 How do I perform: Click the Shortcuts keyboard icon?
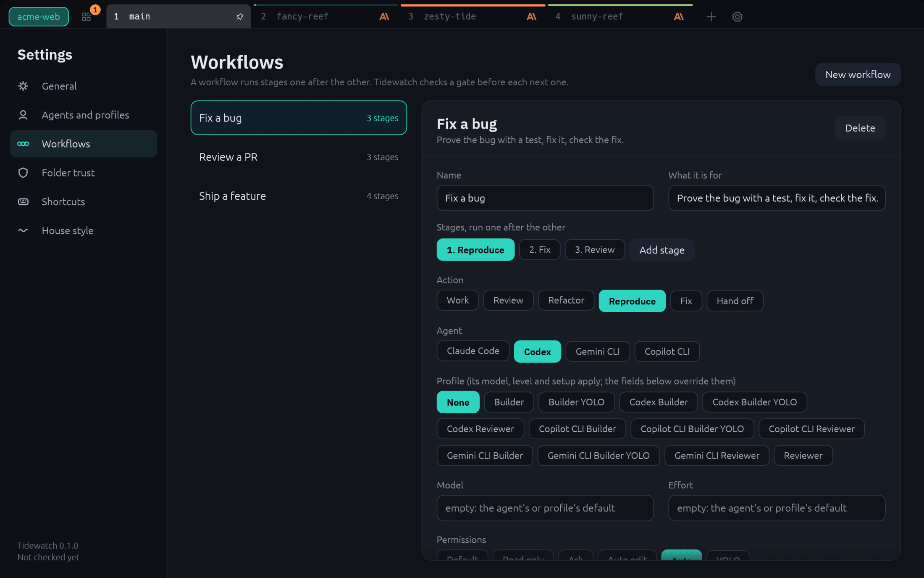(23, 201)
